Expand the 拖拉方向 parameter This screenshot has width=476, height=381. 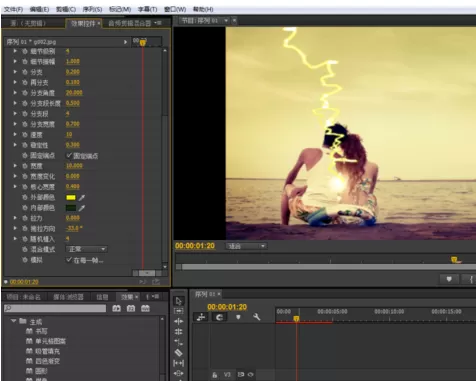[15, 228]
